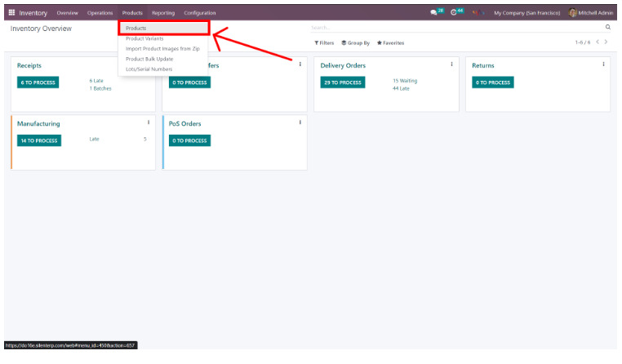Open PoS Orders card kebab menu
Screen dimensions: 622x364
(x=300, y=122)
